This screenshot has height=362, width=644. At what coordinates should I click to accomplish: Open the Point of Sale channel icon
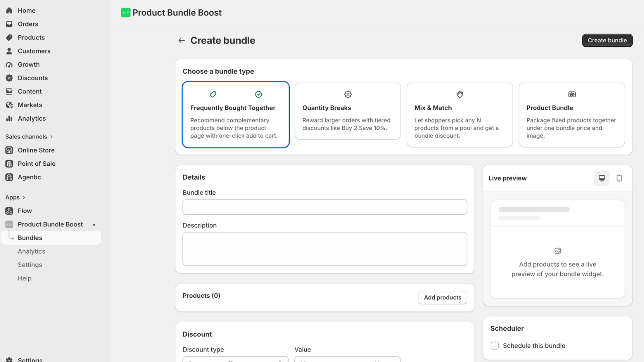click(x=9, y=164)
